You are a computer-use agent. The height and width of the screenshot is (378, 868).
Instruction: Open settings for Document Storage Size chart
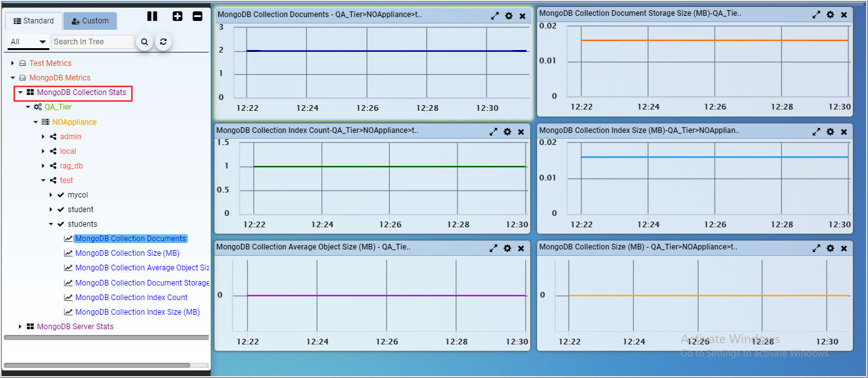tap(831, 15)
